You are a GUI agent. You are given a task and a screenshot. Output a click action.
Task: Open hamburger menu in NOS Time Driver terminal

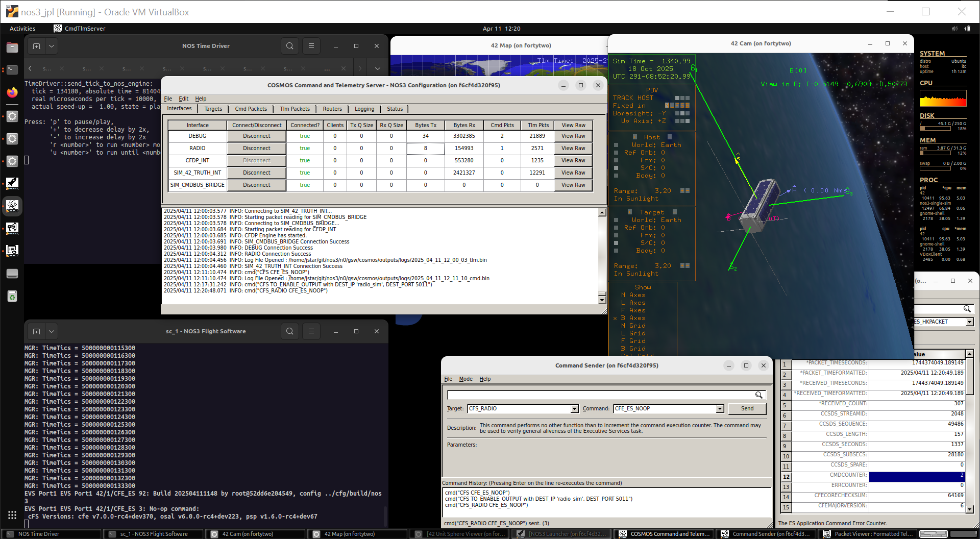(311, 46)
